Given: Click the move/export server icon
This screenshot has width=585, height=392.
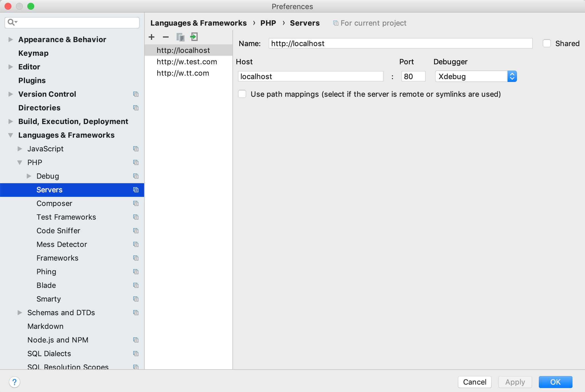Looking at the screenshot, I should point(194,37).
